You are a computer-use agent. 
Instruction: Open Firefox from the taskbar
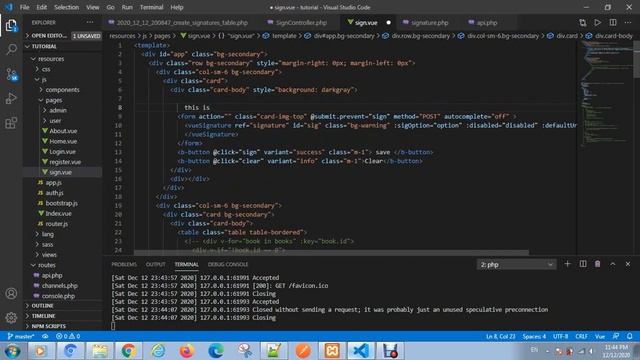pyautogui.click(x=187, y=351)
